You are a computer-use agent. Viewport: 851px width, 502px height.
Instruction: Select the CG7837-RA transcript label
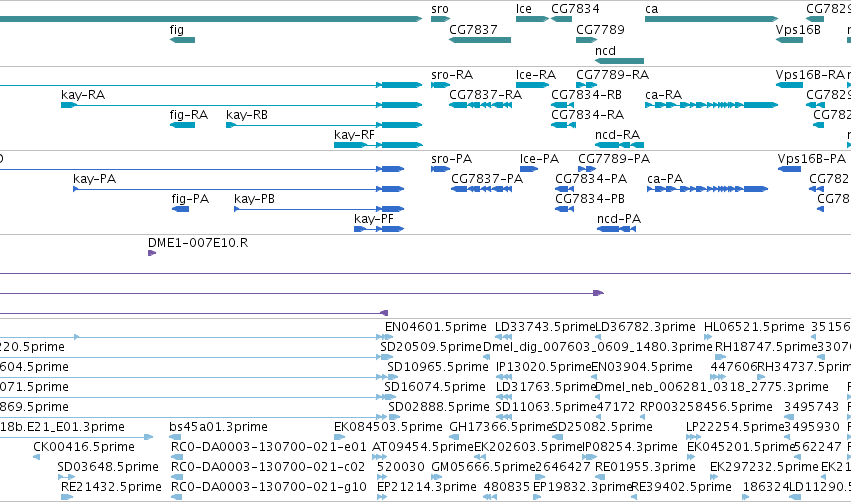pyautogui.click(x=485, y=95)
